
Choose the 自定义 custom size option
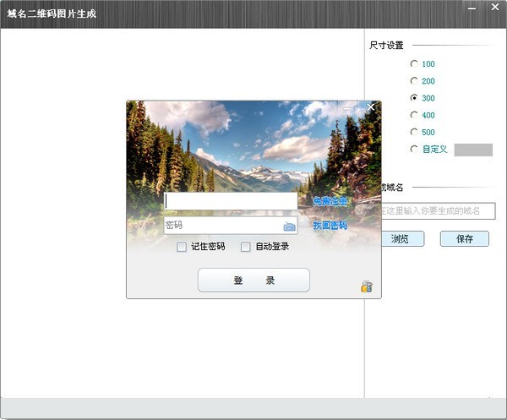(413, 149)
